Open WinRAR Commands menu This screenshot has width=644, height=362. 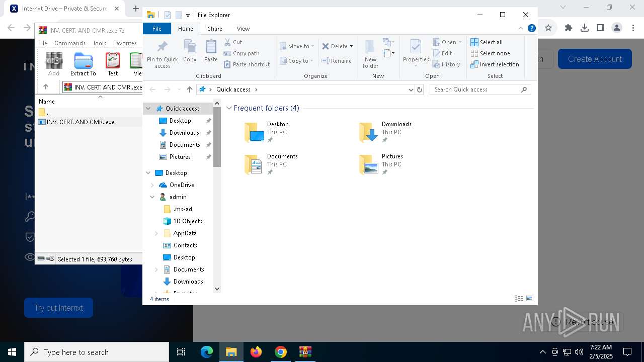coord(70,43)
